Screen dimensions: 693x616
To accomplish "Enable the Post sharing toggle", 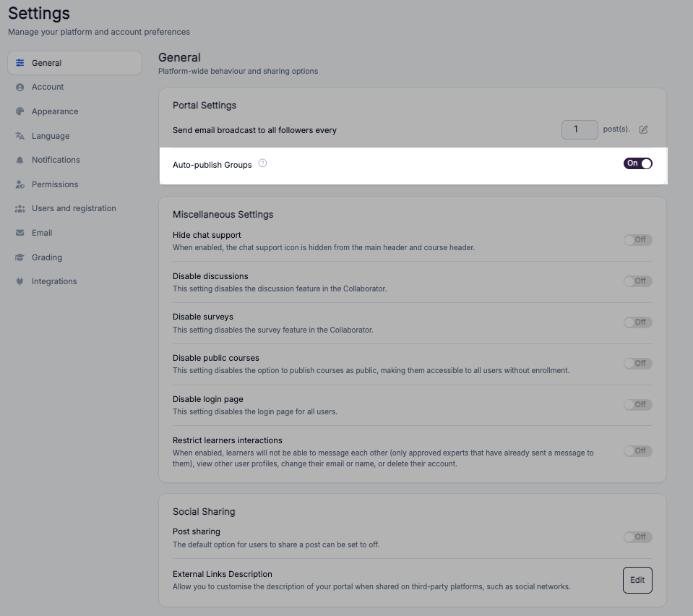I will click(x=638, y=537).
